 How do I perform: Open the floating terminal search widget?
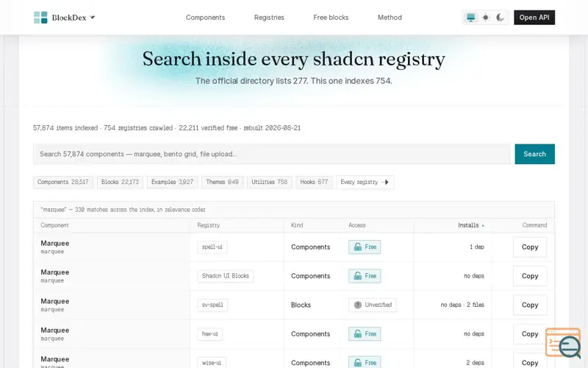click(563, 343)
